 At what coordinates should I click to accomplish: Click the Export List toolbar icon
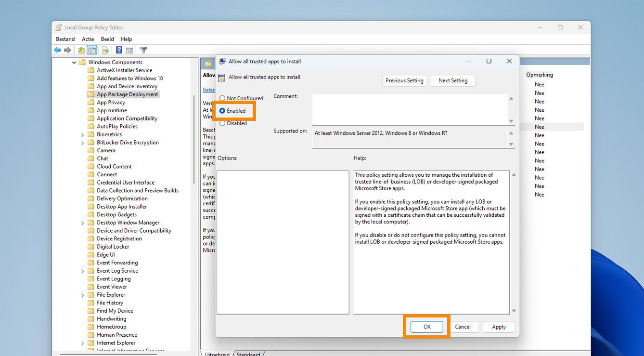coord(105,50)
